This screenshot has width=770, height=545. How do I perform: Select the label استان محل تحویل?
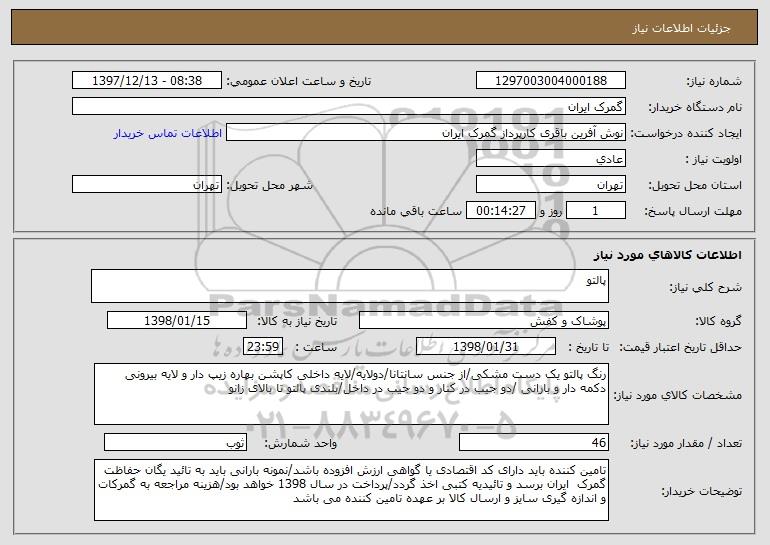tap(695, 185)
